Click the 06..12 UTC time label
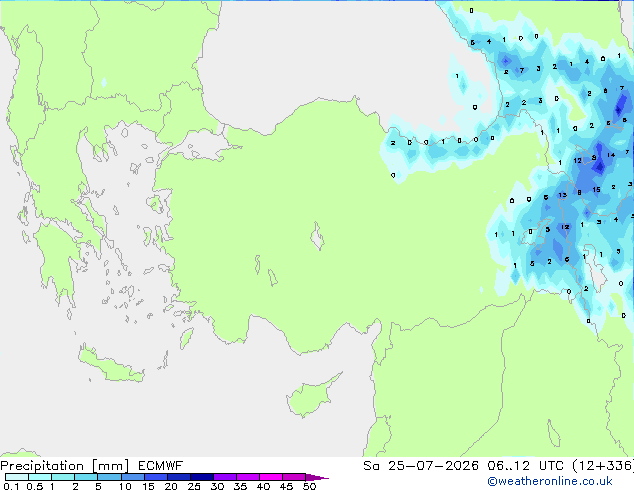634x490 pixels. 525,466
